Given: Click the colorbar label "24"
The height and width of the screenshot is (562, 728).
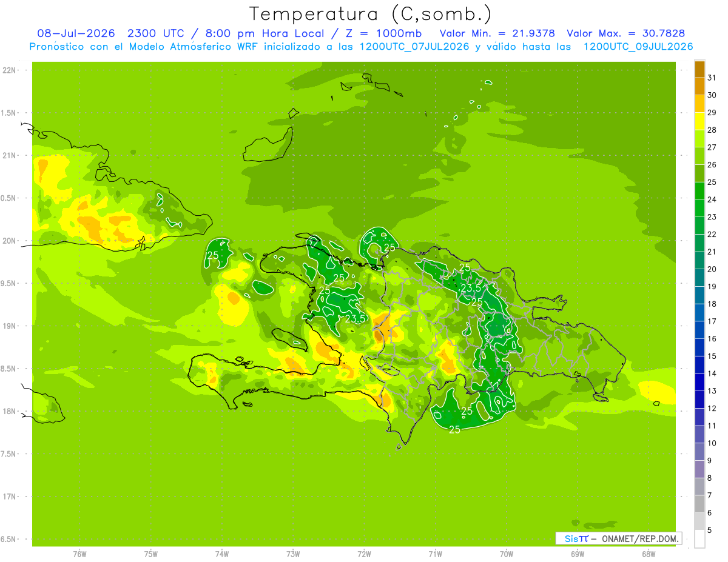Looking at the screenshot, I should (712, 199).
